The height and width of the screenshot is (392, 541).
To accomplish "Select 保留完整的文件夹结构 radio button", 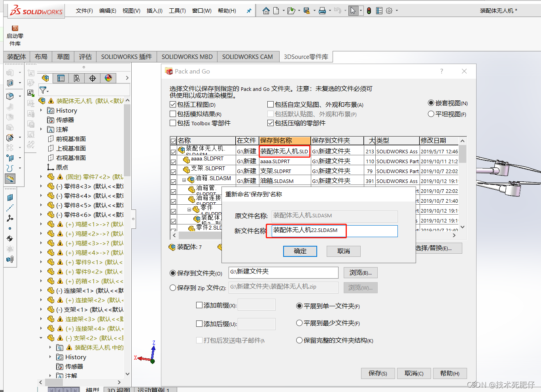I will point(299,340).
